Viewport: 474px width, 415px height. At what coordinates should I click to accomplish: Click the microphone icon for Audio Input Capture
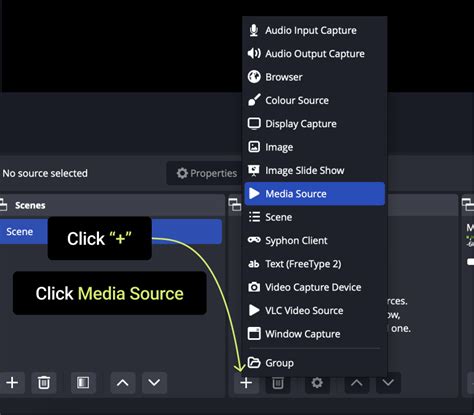click(254, 30)
